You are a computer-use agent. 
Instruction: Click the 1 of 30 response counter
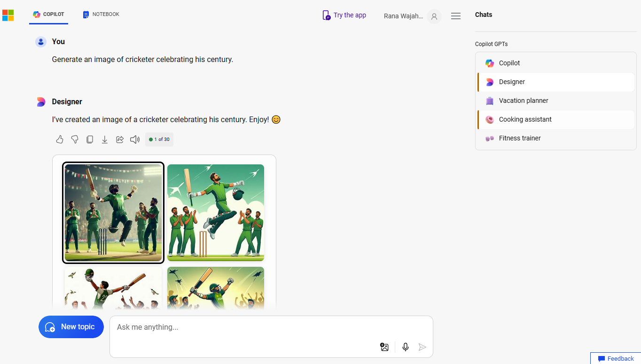(159, 139)
